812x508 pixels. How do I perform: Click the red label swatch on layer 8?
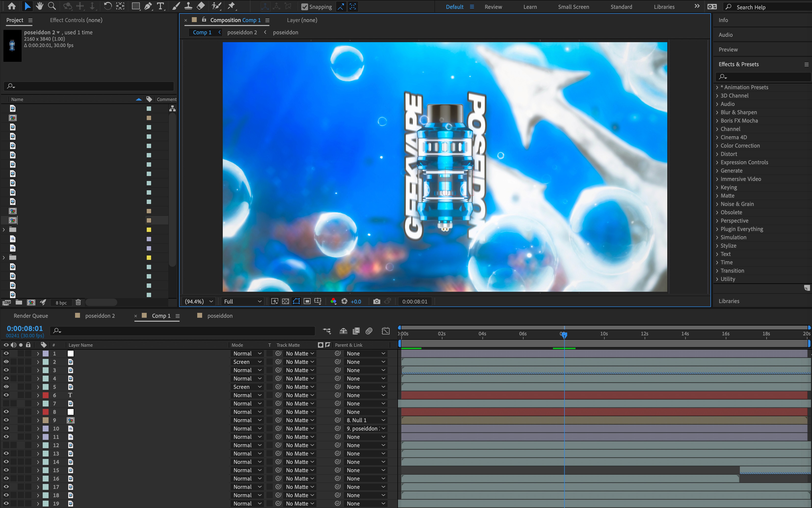tap(46, 412)
